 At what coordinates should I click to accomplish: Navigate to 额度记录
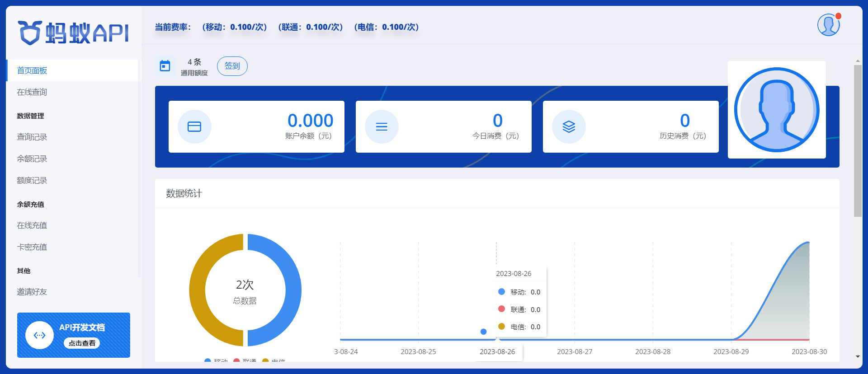[x=32, y=180]
